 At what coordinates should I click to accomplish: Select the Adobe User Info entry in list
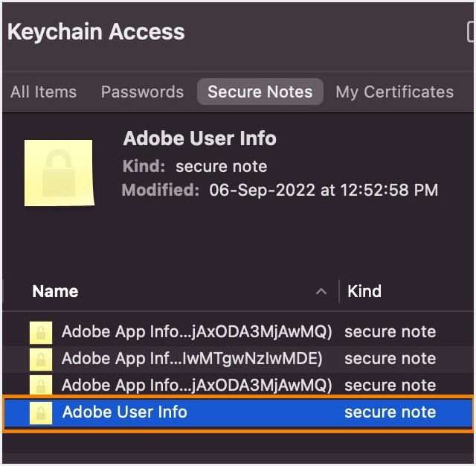[125, 412]
